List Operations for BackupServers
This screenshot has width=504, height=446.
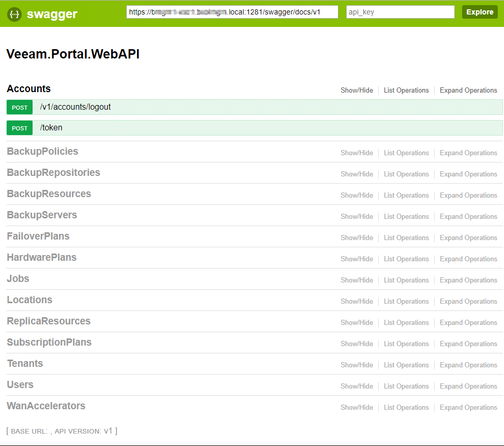point(406,217)
